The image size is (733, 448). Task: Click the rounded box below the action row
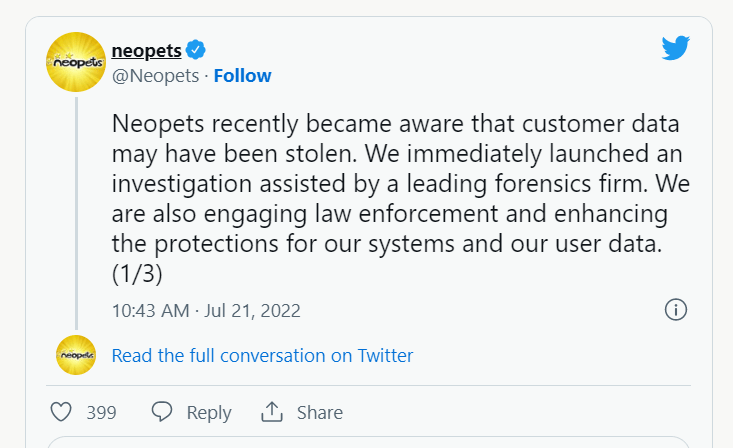(368, 442)
